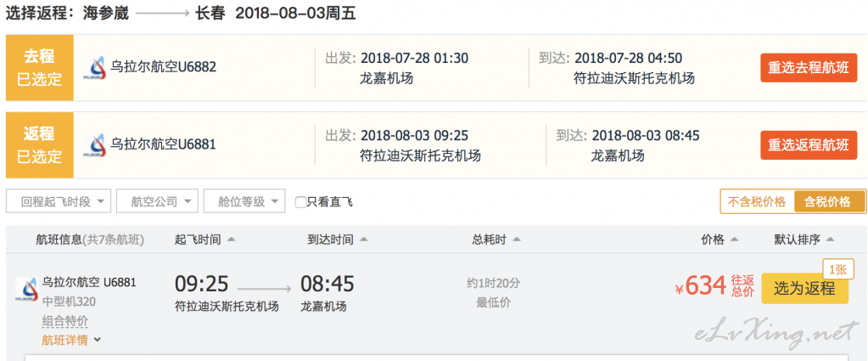This screenshot has width=868, height=361.
Task: Click the 组合特价 link
Action: pos(65,321)
